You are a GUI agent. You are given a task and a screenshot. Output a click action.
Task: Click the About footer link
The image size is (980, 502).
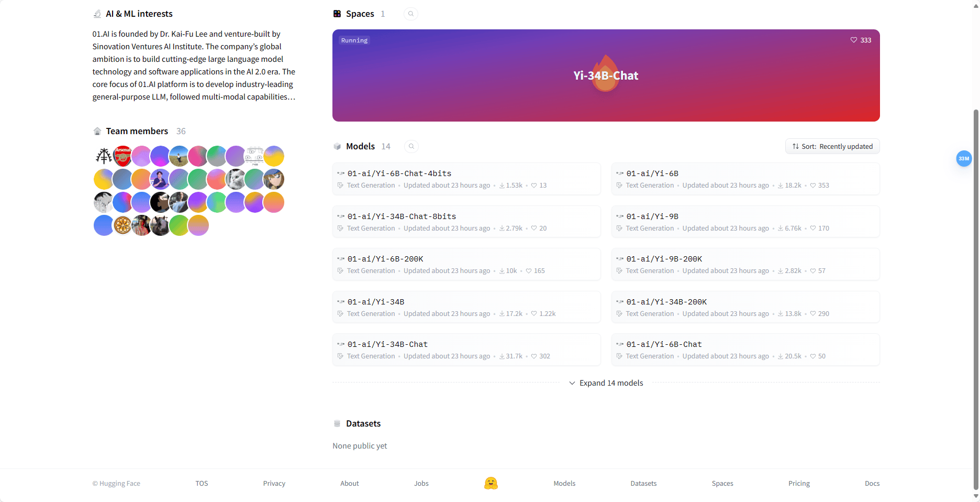click(x=350, y=483)
